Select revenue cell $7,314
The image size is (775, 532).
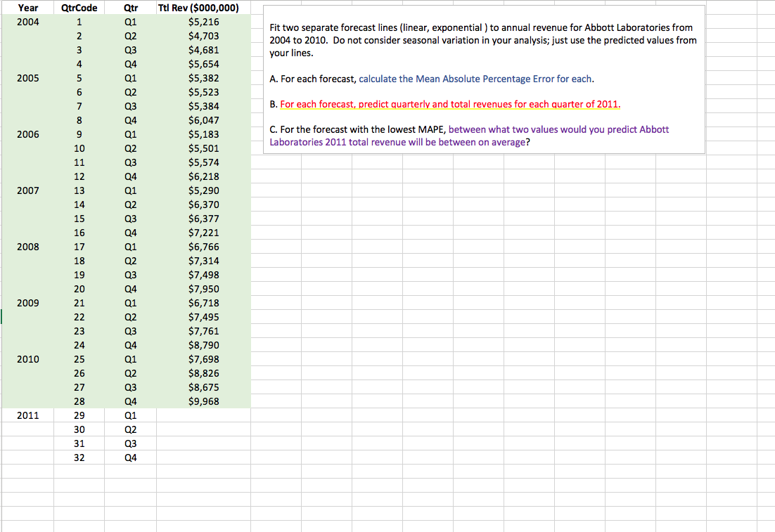tap(203, 261)
